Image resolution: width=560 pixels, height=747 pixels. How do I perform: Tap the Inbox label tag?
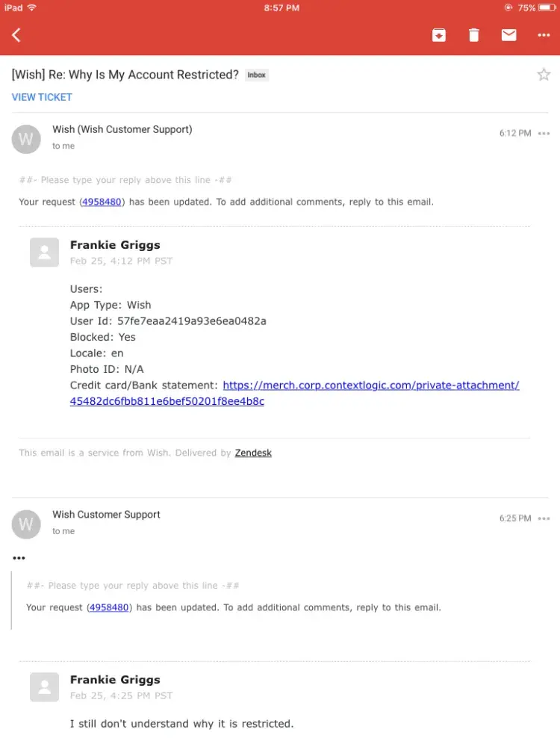[x=256, y=75]
